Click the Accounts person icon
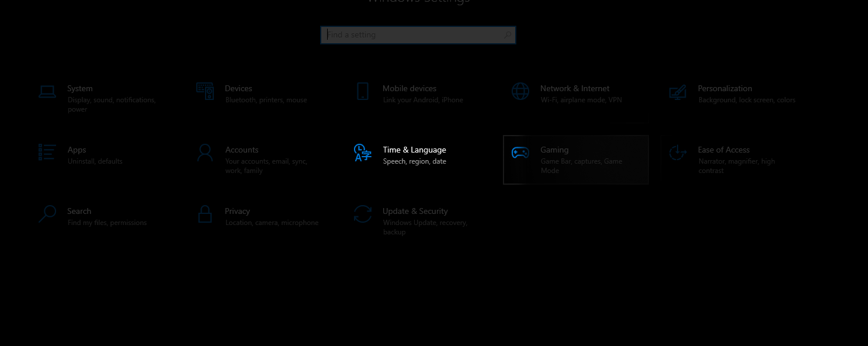The height and width of the screenshot is (346, 868). (205, 153)
